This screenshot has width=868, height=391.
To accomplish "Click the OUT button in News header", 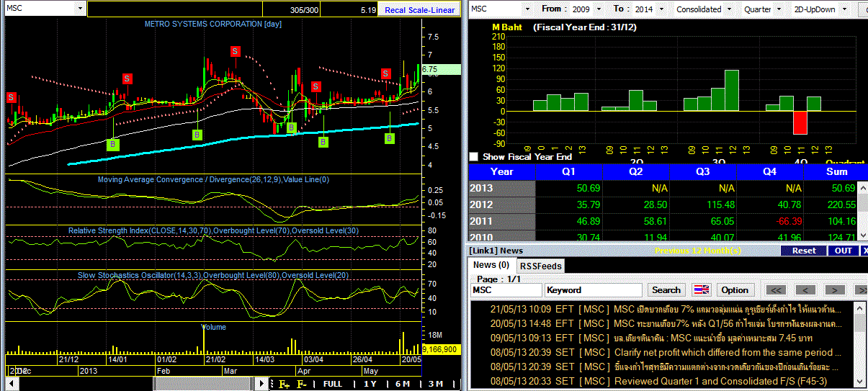I will [844, 251].
